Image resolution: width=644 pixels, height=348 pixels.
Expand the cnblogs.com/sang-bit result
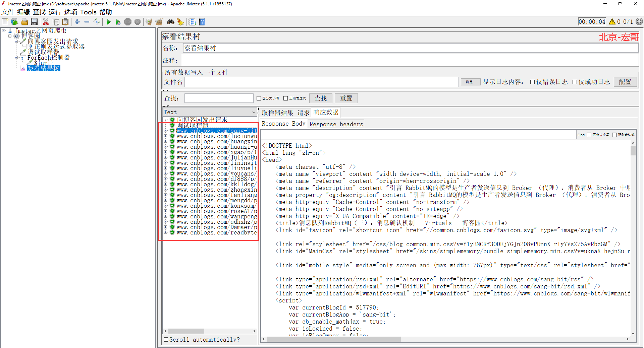[165, 131]
